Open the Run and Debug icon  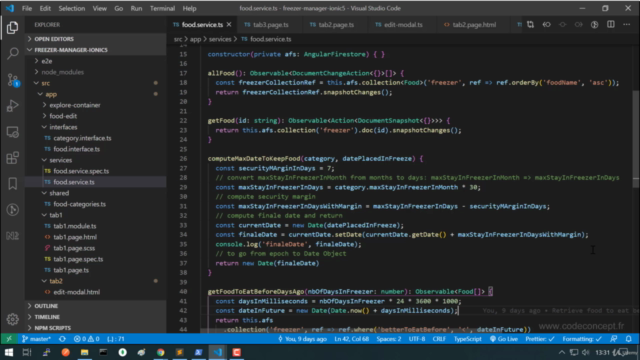(x=13, y=106)
